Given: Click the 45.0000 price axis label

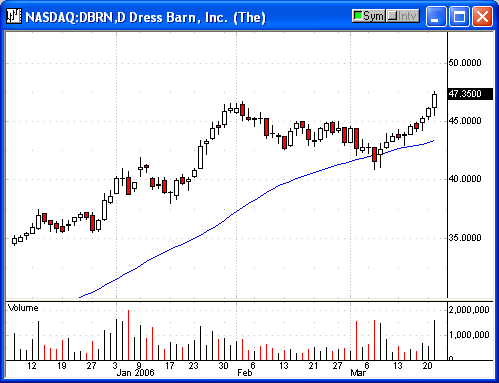Looking at the screenshot, I should tap(465, 121).
